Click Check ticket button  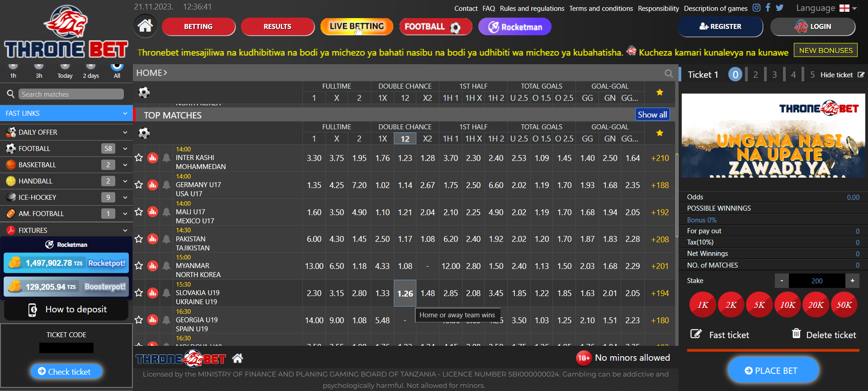(x=66, y=372)
